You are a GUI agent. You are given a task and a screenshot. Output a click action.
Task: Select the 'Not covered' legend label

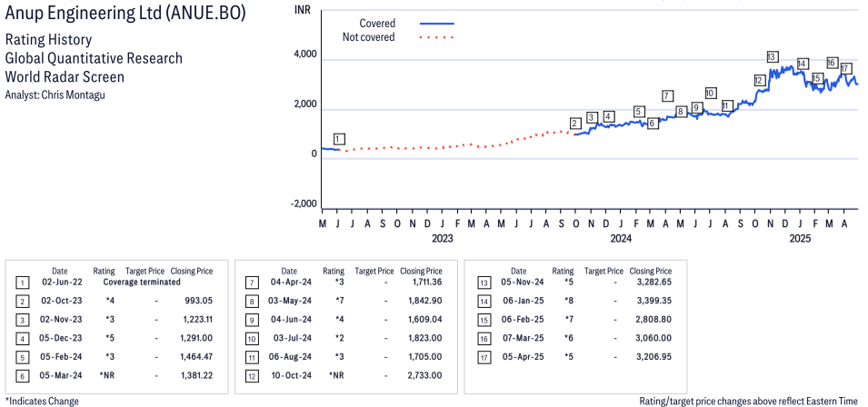(369, 37)
